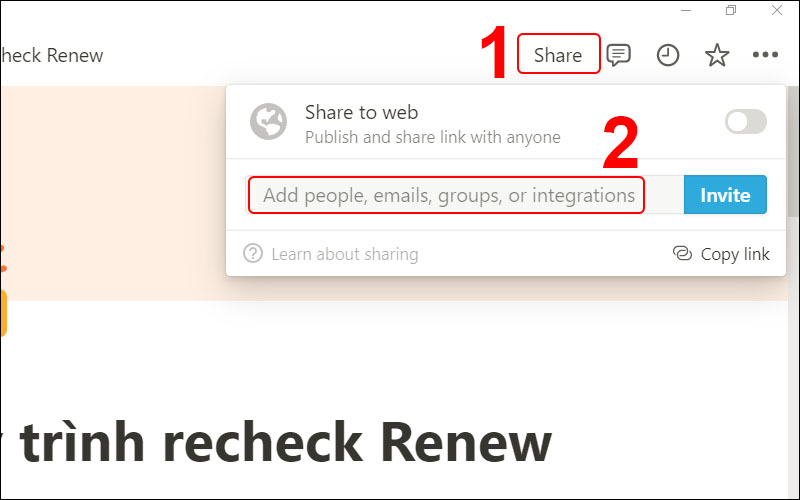Open the Learn about sharing link
Viewport: 800px width, 500px height.
coord(344,254)
